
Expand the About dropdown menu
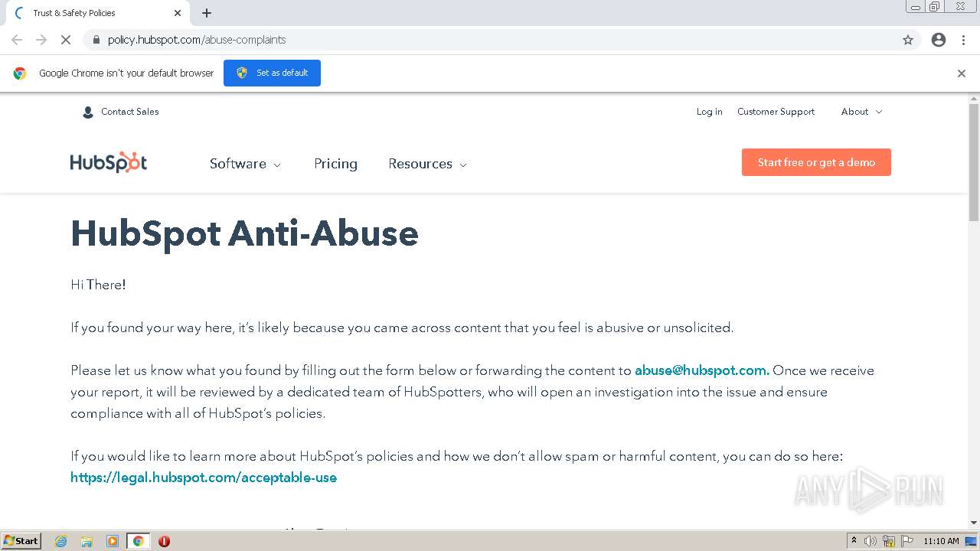click(x=861, y=112)
